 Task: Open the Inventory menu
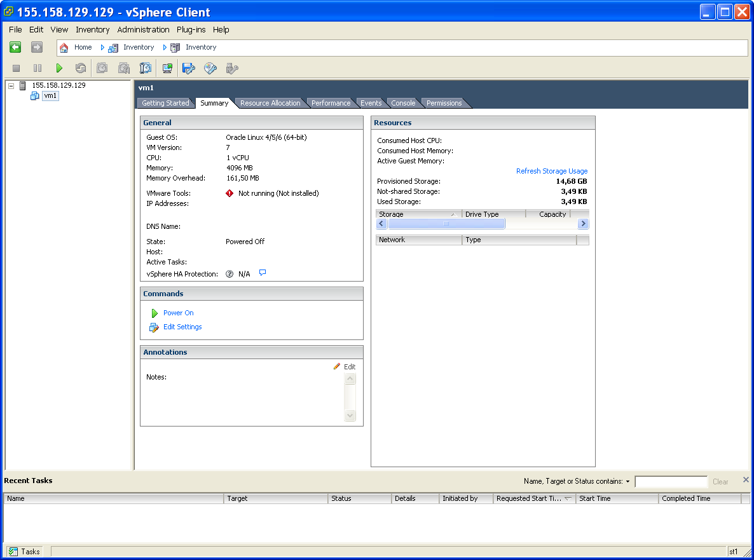coord(92,30)
